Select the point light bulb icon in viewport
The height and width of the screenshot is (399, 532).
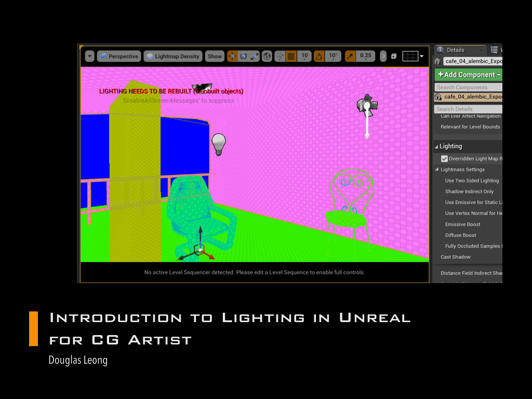pyautogui.click(x=219, y=144)
